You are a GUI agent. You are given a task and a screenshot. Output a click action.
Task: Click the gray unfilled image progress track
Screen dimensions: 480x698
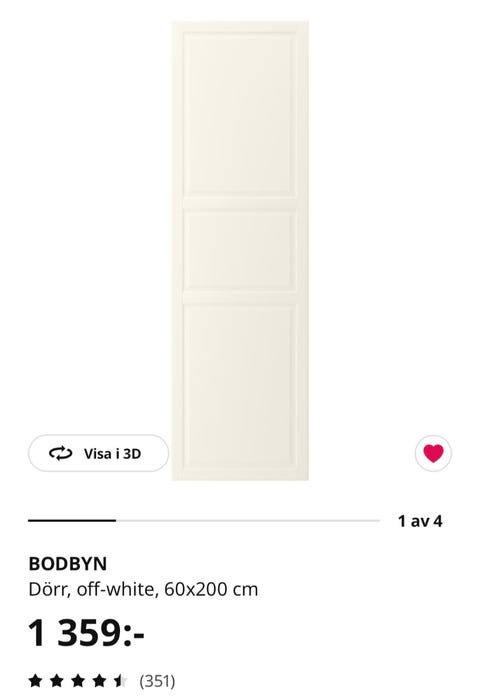(x=248, y=520)
